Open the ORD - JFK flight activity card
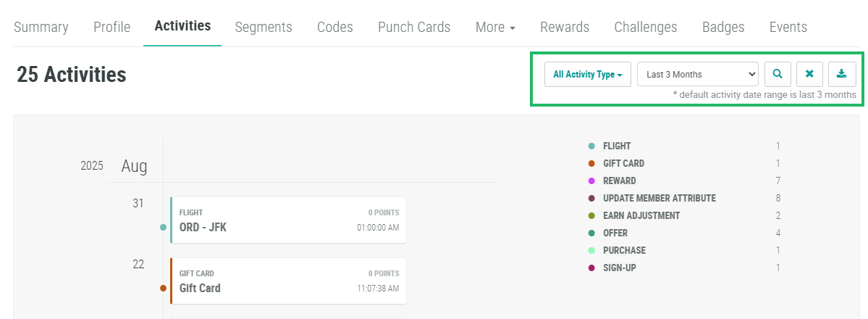The image size is (868, 319). (x=289, y=220)
